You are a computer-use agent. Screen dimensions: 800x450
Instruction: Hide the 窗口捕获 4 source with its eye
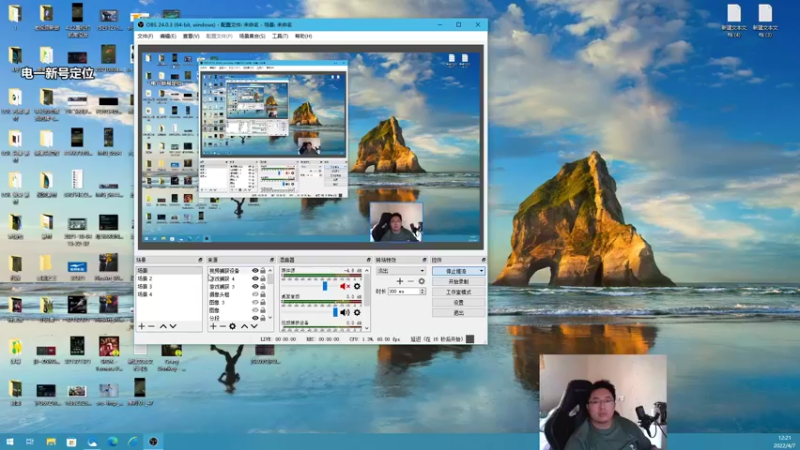[x=255, y=279]
